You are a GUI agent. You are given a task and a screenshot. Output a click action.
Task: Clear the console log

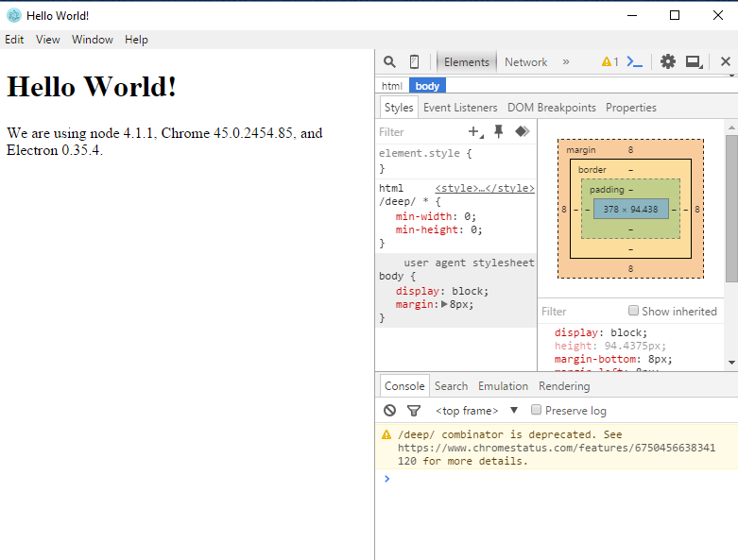click(389, 411)
